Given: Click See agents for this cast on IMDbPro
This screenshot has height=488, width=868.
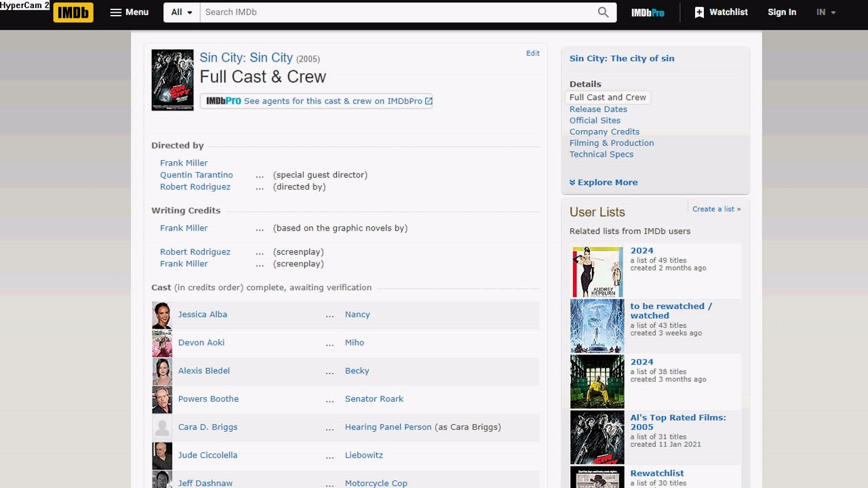Looking at the screenshot, I should tap(316, 101).
